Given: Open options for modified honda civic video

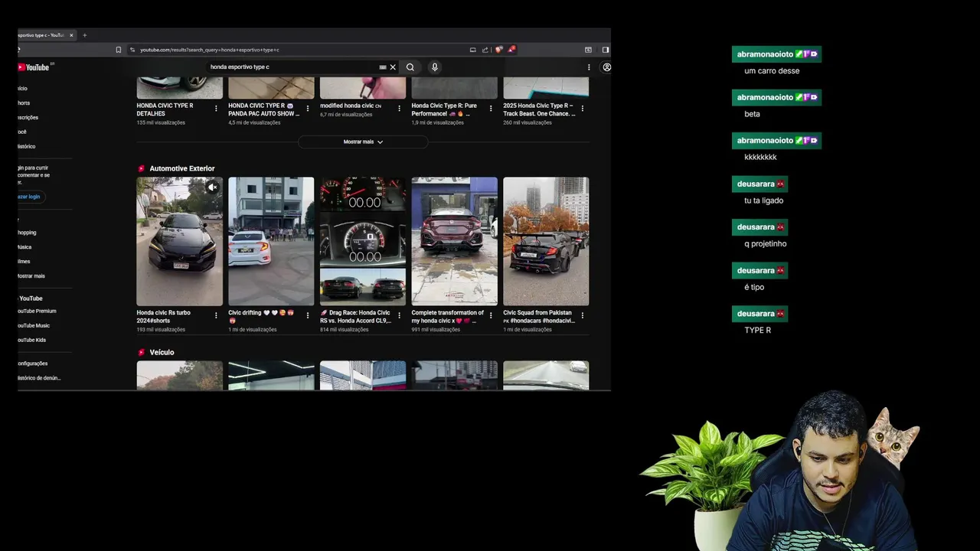Looking at the screenshot, I should (x=399, y=109).
